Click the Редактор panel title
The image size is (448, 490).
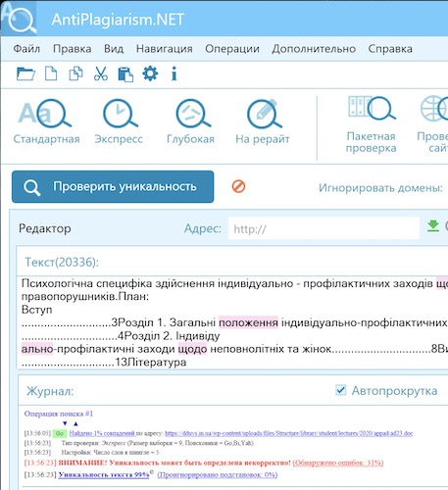45,228
